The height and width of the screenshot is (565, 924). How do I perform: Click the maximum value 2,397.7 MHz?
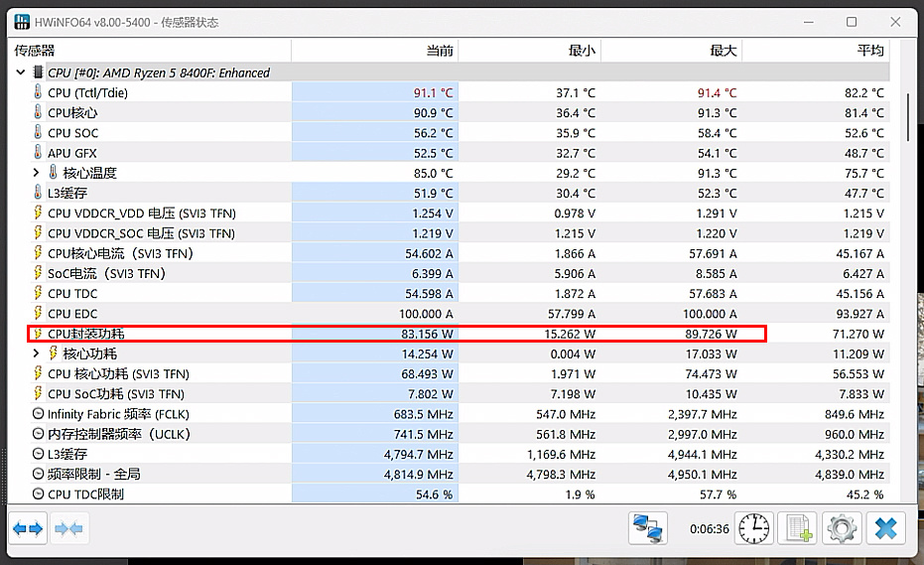pyautogui.click(x=703, y=414)
